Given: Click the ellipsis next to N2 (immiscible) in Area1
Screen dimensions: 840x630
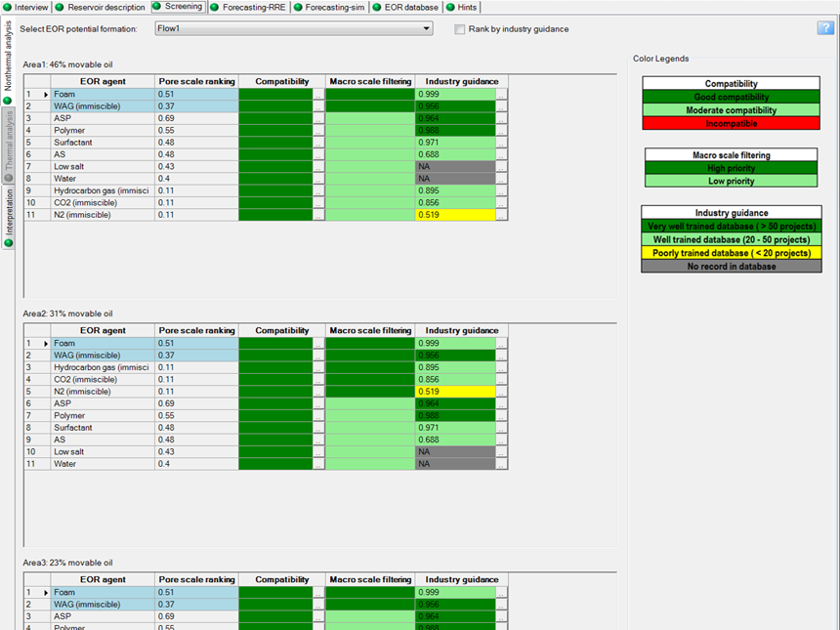Looking at the screenshot, I should point(499,214).
